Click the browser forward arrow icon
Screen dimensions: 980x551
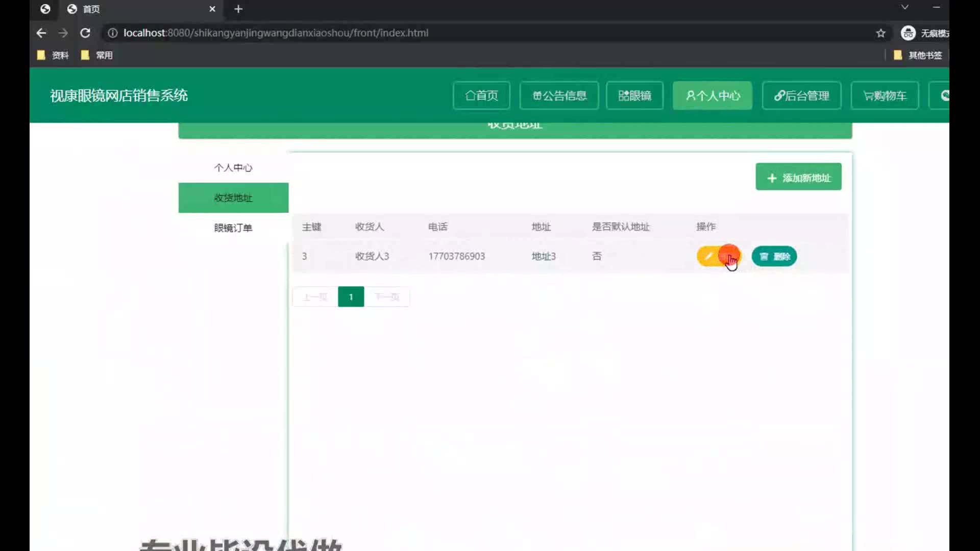(x=63, y=33)
